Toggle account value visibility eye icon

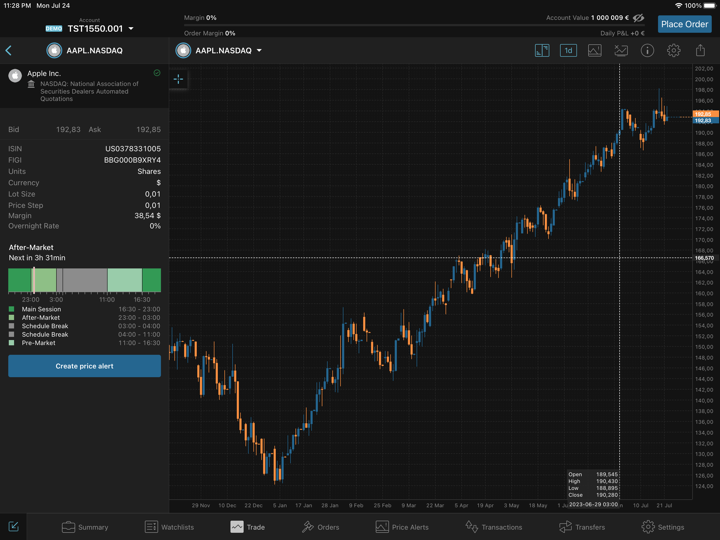[639, 18]
